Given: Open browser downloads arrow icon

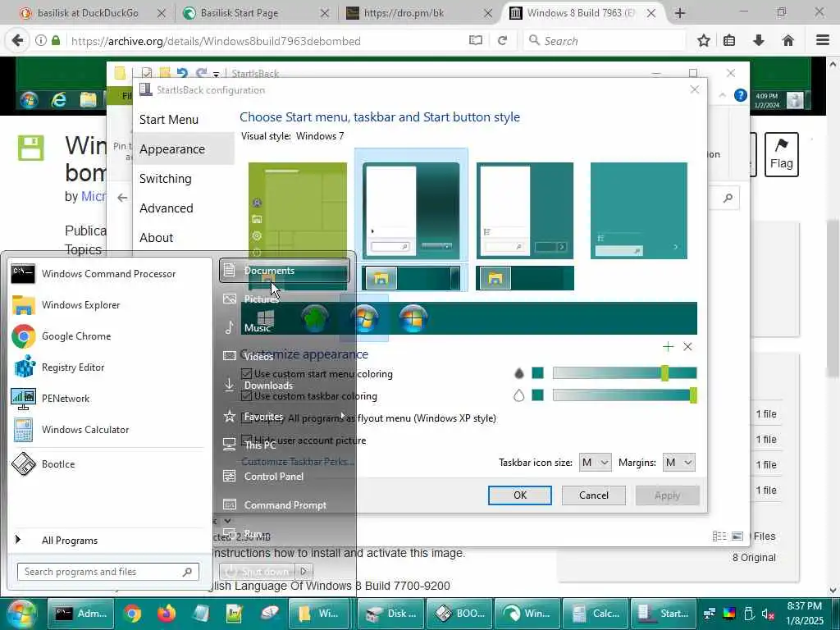Looking at the screenshot, I should pos(759,40).
